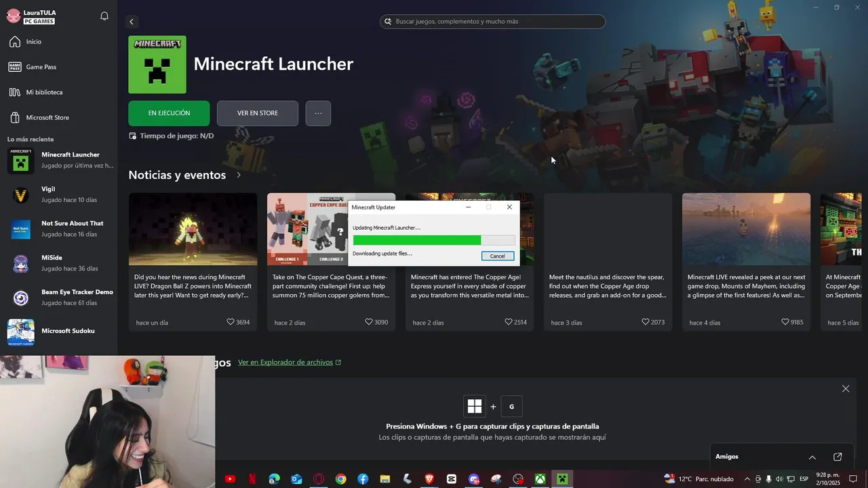Open Xbox app taskbar icon

tap(540, 479)
